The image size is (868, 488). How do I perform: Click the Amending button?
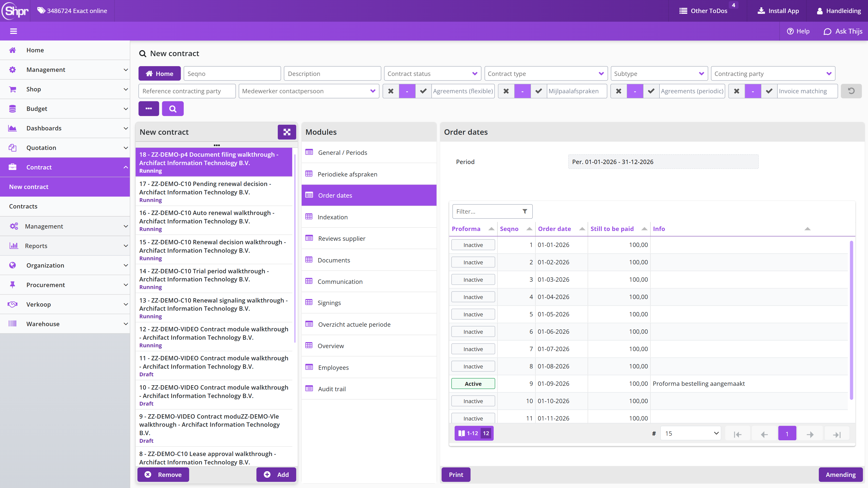[840, 474]
